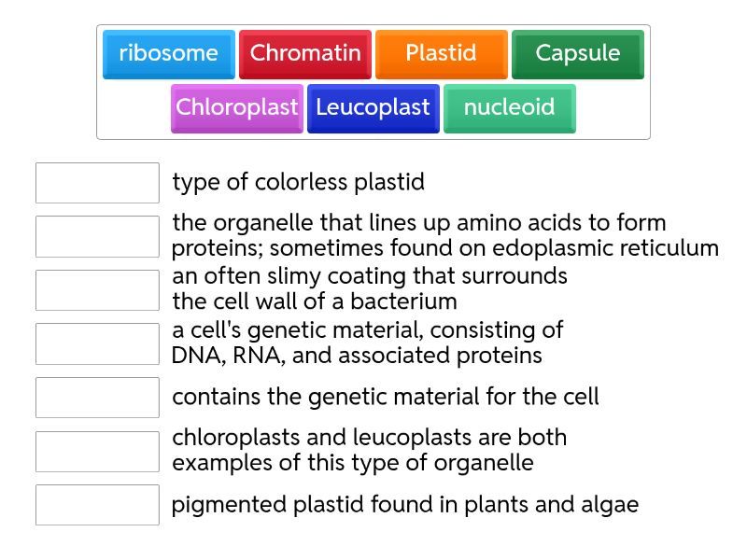Click the dark blue Leucoplast tile
Viewport: 747px width, 560px height.
coord(373,108)
